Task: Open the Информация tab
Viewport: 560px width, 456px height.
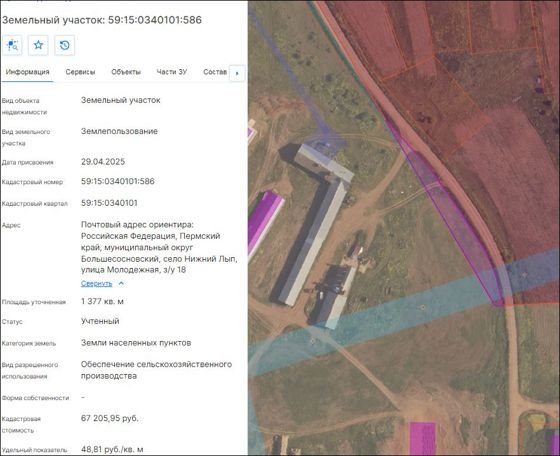Action: point(28,72)
